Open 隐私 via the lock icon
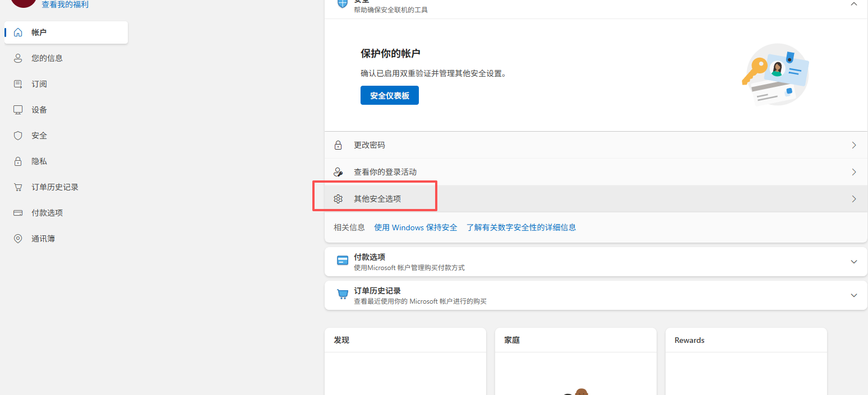This screenshot has height=395, width=868. coord(17,161)
